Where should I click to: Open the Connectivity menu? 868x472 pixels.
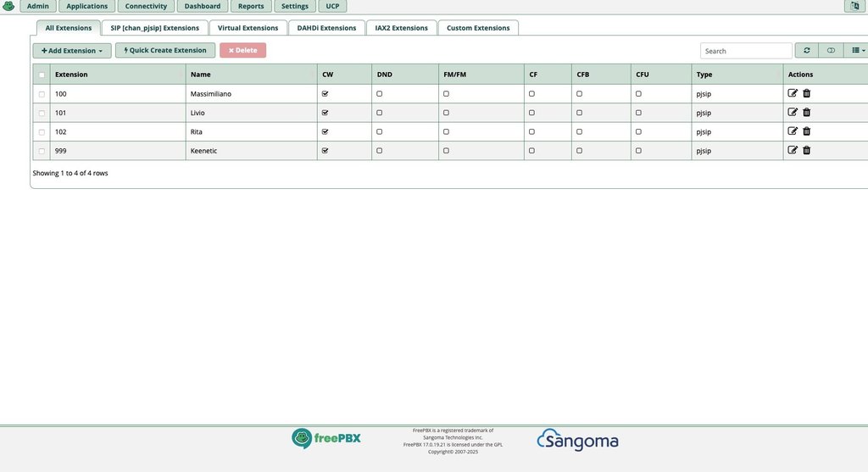click(146, 6)
